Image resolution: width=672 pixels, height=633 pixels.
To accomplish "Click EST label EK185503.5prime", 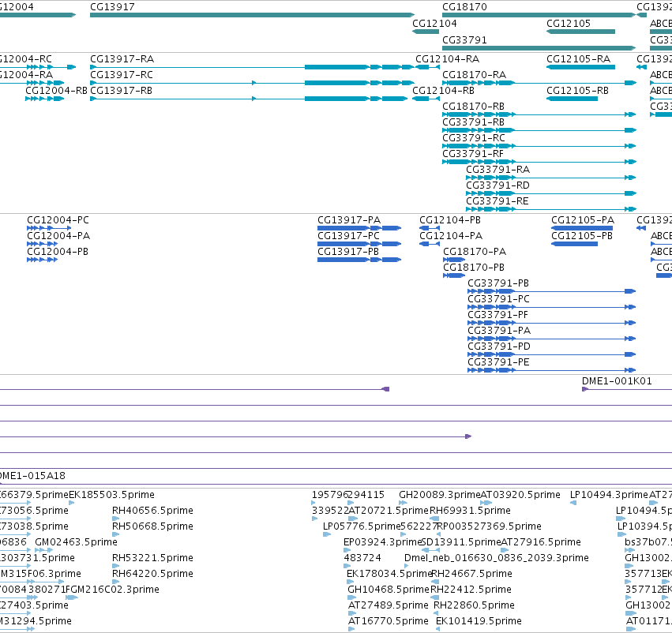I will 112,495.
